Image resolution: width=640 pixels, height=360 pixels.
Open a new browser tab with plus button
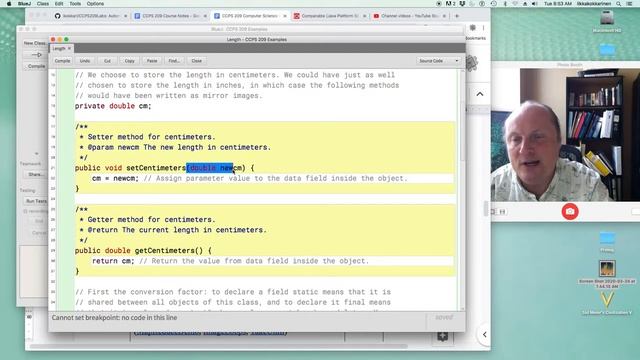[457, 16]
